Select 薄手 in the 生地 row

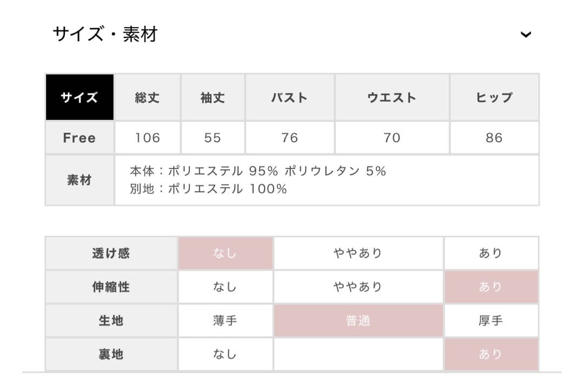click(x=225, y=321)
